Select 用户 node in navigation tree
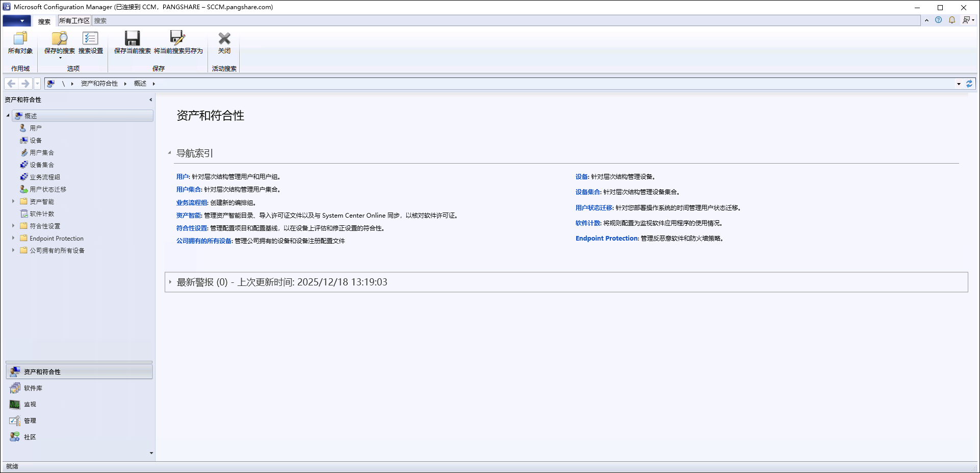 click(35, 128)
